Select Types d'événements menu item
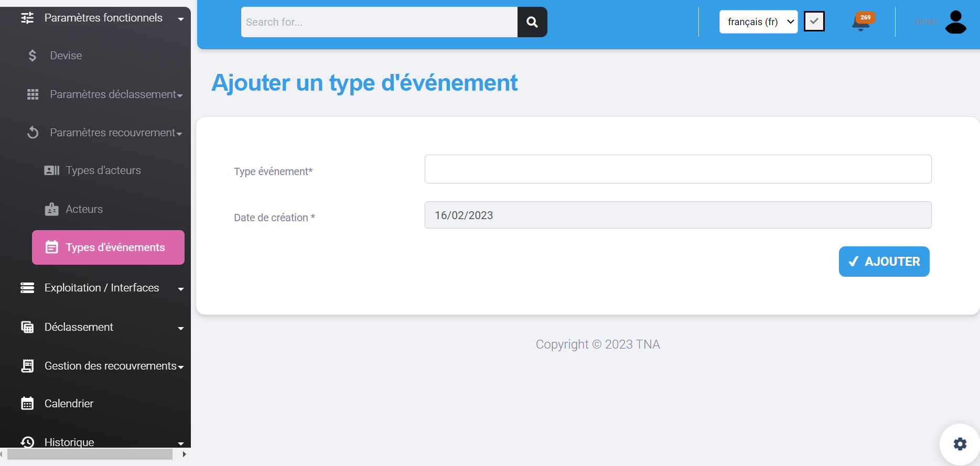980x466 pixels. [108, 247]
